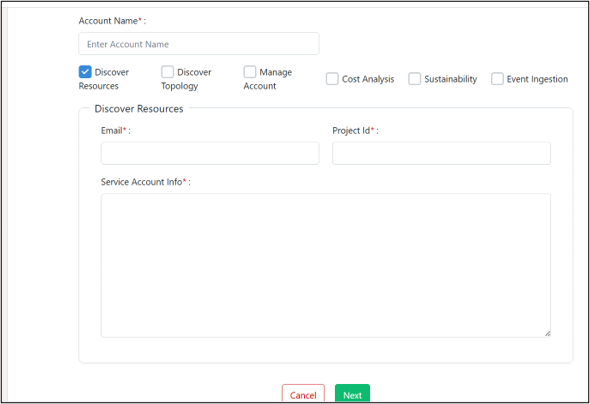Viewport: 590px width, 404px height.
Task: Click the Discover Resources section heading
Action: click(139, 109)
